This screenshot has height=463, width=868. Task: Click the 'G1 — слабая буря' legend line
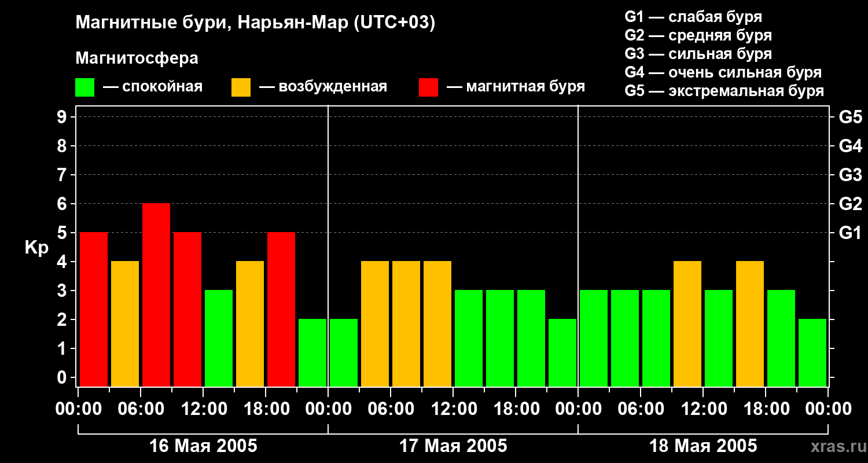(x=693, y=16)
